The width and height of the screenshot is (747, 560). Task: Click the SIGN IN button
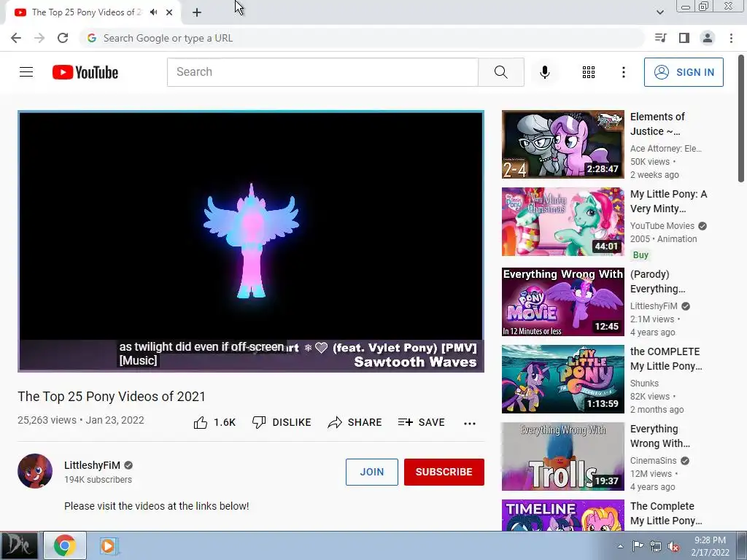tap(684, 72)
